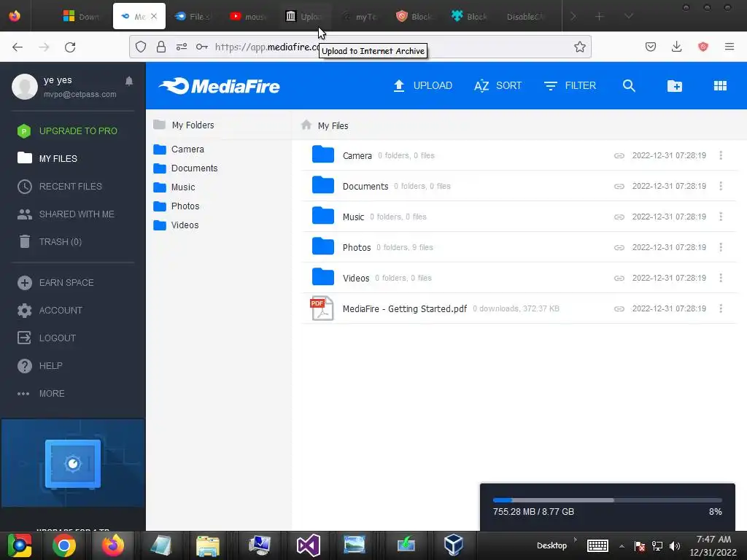
Task: Open options menu for Photos folder
Action: pyautogui.click(x=721, y=247)
